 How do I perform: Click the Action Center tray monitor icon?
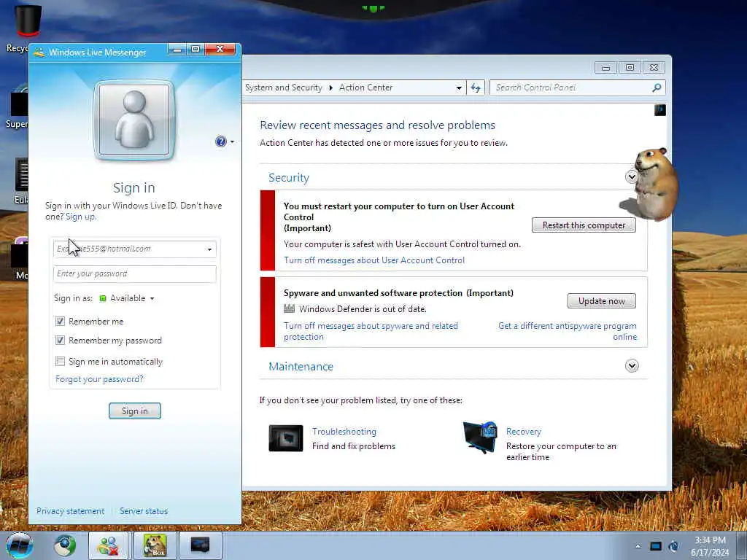tap(656, 547)
